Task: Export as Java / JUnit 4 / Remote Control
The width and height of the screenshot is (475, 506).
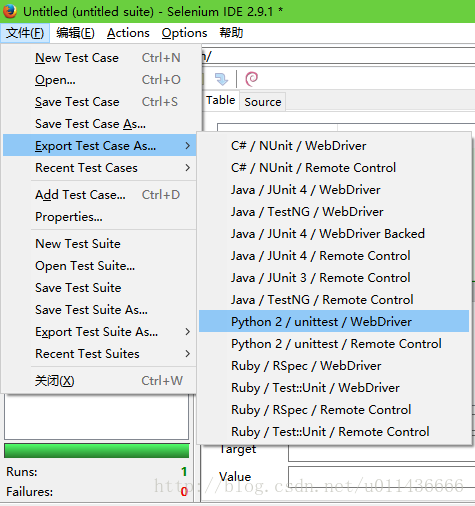Action: coord(334,256)
